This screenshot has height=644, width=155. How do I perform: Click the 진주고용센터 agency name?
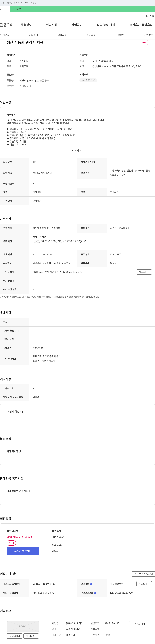coord(117,584)
